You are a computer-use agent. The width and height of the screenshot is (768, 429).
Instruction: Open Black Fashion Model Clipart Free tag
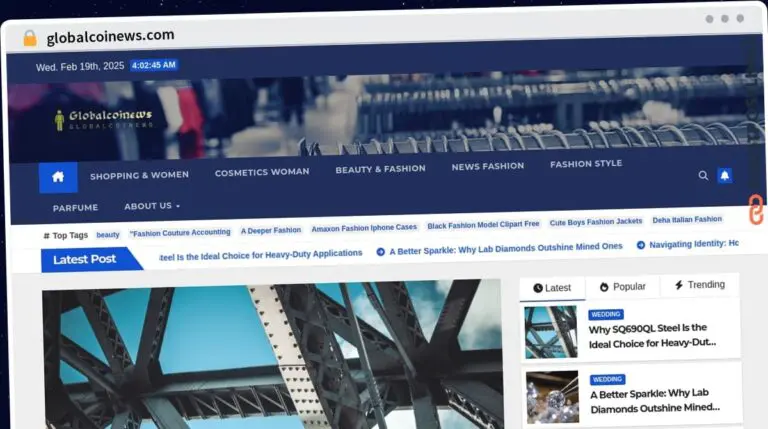click(x=483, y=225)
